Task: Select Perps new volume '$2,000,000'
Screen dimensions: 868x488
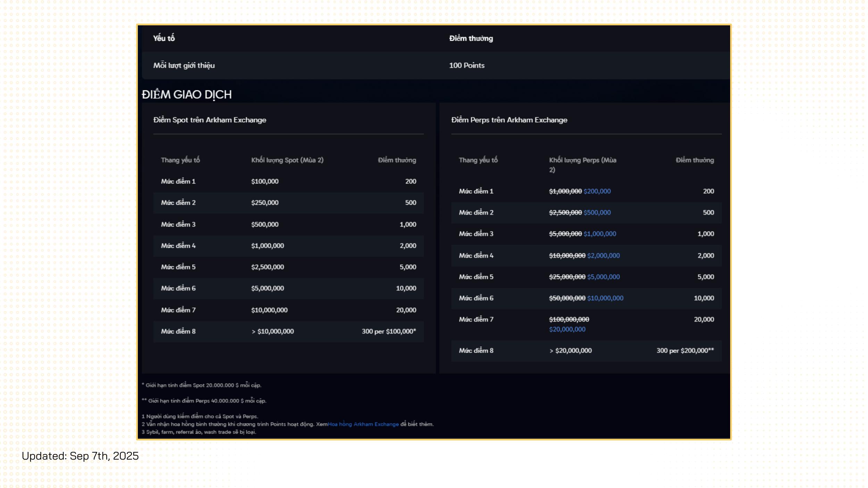Action: [603, 255]
